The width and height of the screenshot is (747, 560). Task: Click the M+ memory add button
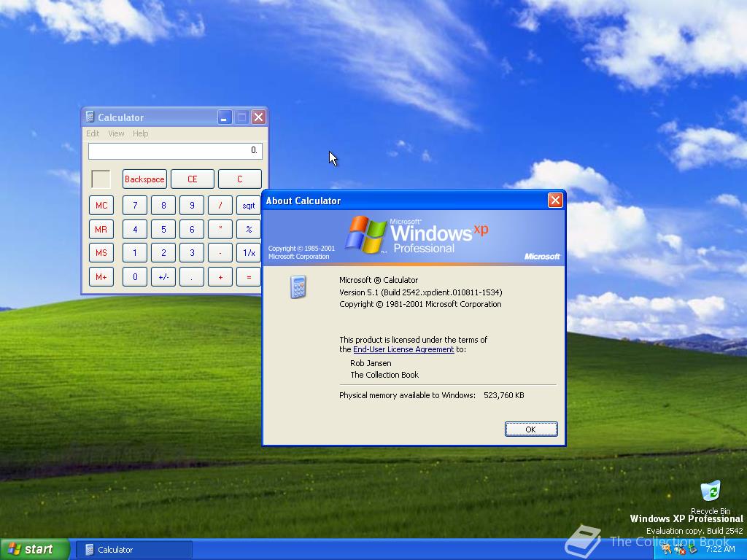tap(101, 276)
